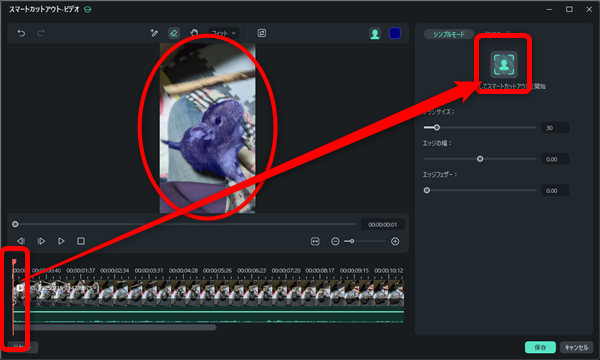This screenshot has height=360, width=600.
Task: Step forward to the next frame
Action: pos(41,241)
